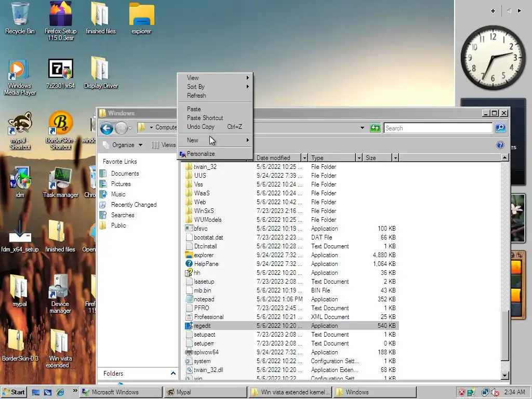
Task: Select the 7z2301-x64 installer icon
Action: point(60,74)
